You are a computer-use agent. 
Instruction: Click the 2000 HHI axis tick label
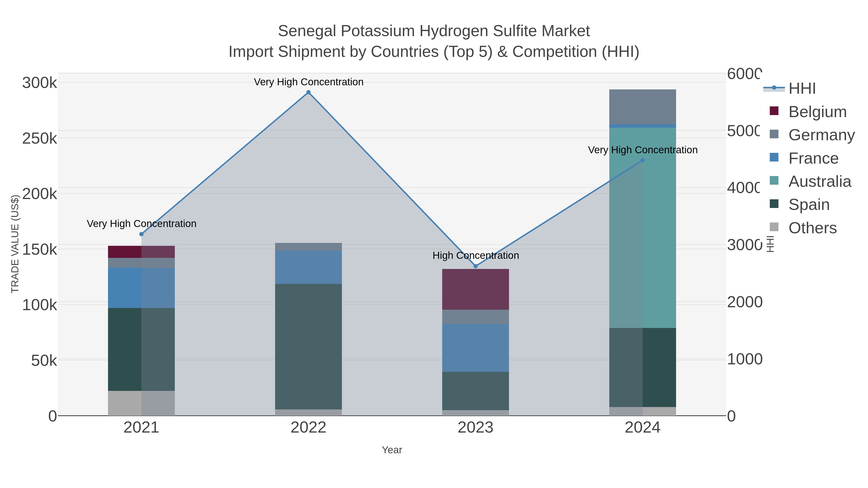point(744,302)
